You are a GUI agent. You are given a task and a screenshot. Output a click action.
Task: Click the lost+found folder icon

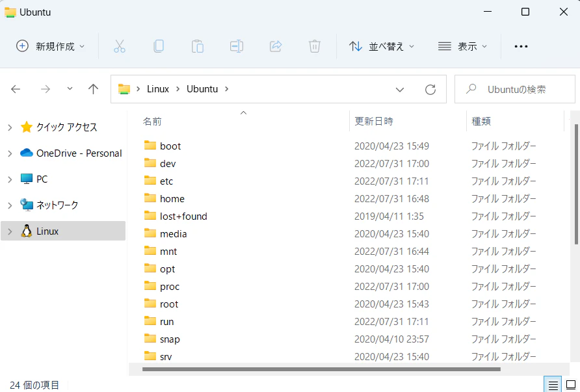tap(150, 216)
